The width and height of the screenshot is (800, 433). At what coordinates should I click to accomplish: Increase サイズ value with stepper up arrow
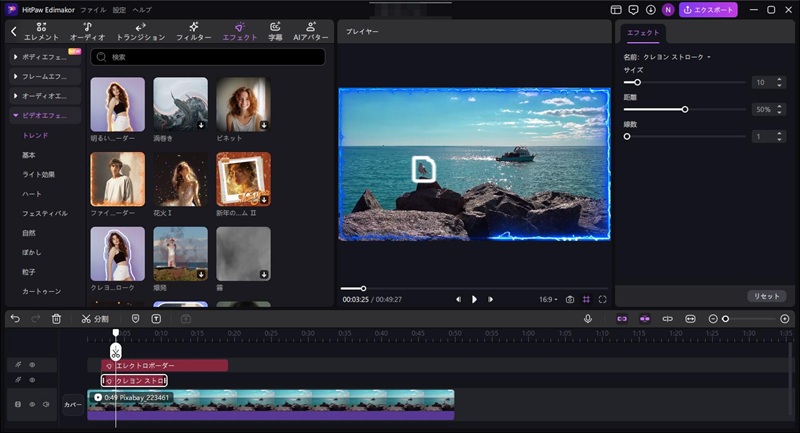pos(779,80)
